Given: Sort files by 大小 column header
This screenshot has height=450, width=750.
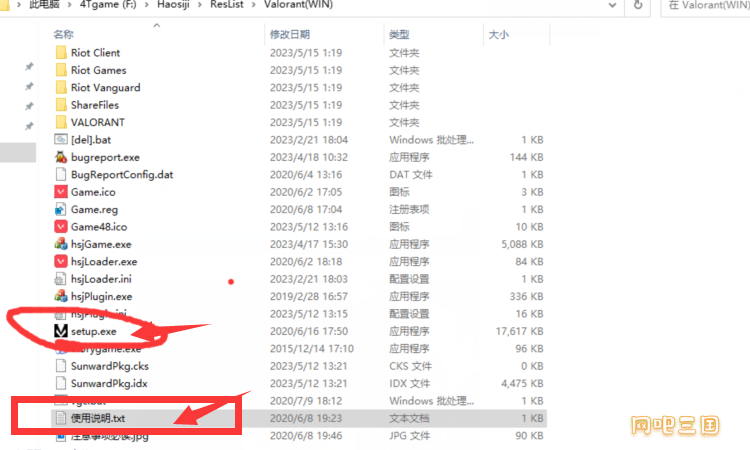Looking at the screenshot, I should pos(498,34).
